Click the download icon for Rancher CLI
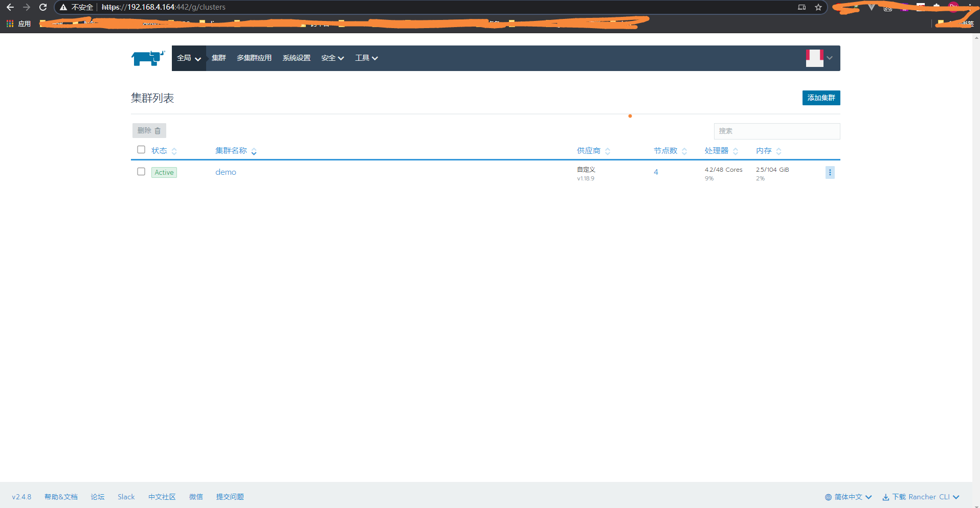The image size is (980, 508). (885, 497)
